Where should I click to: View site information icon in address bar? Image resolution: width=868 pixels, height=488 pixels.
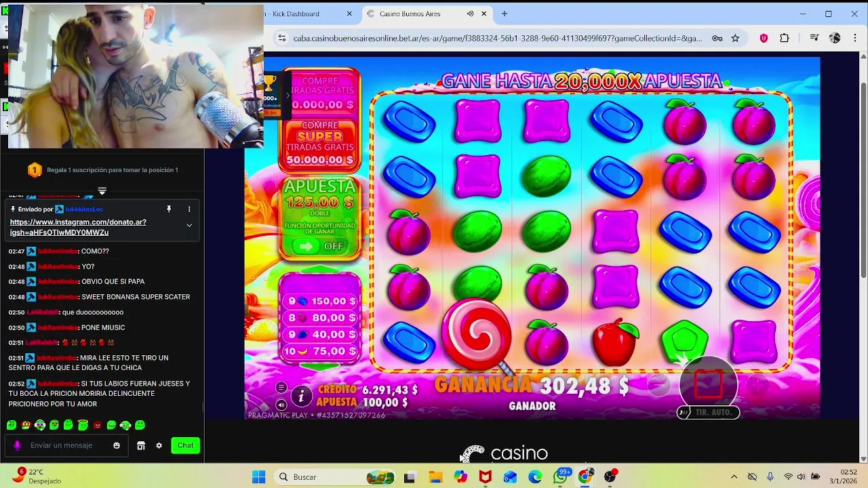click(281, 39)
